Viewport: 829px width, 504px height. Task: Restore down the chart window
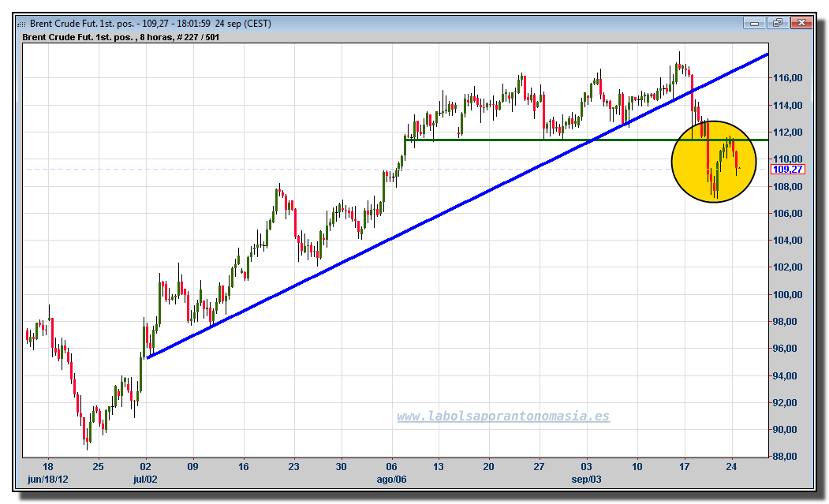coord(778,23)
